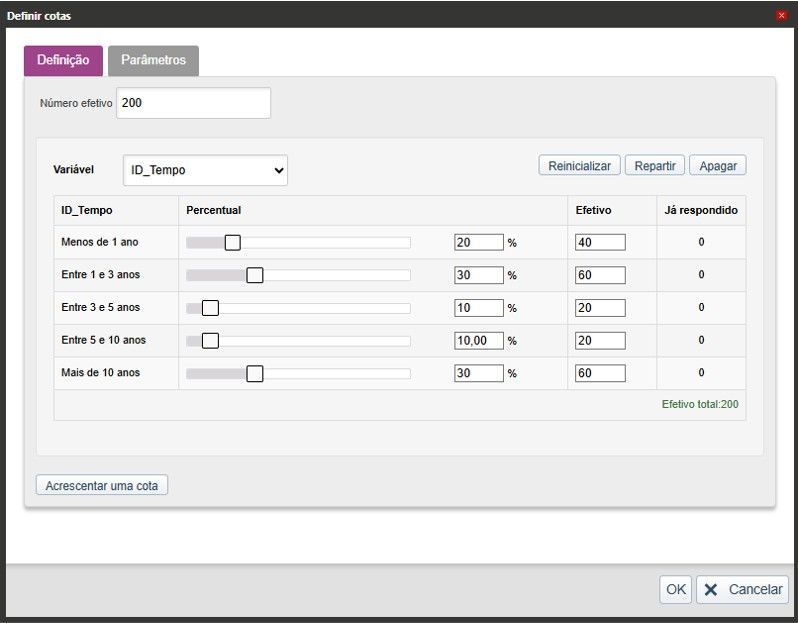The height and width of the screenshot is (623, 798).
Task: Click the ID_Tempo column header
Action: tap(87, 210)
